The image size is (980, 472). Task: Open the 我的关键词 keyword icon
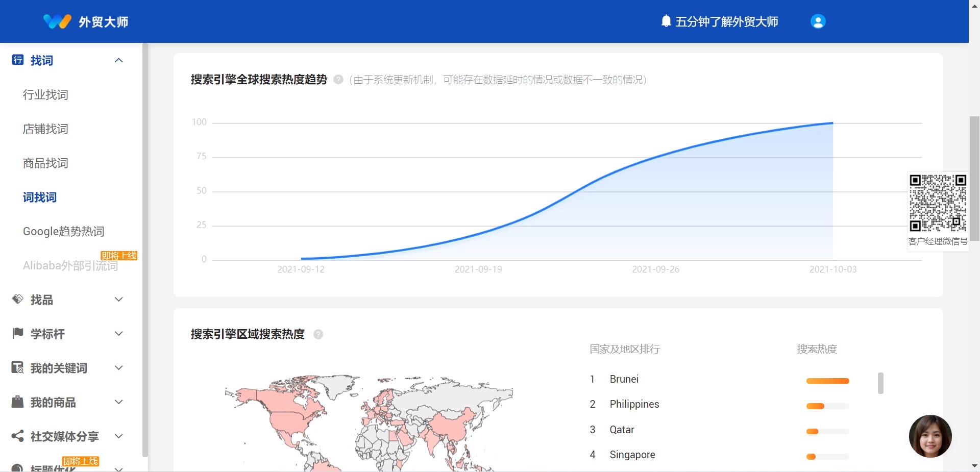[x=17, y=368]
